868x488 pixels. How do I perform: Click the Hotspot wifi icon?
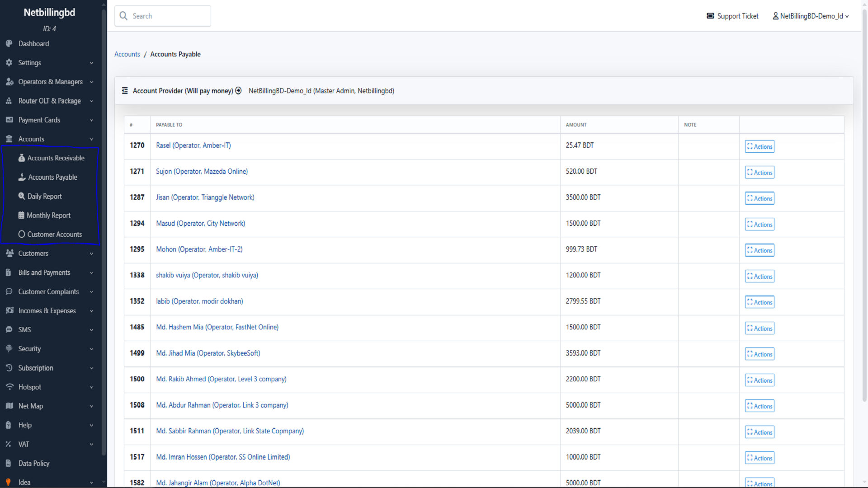click(x=9, y=387)
